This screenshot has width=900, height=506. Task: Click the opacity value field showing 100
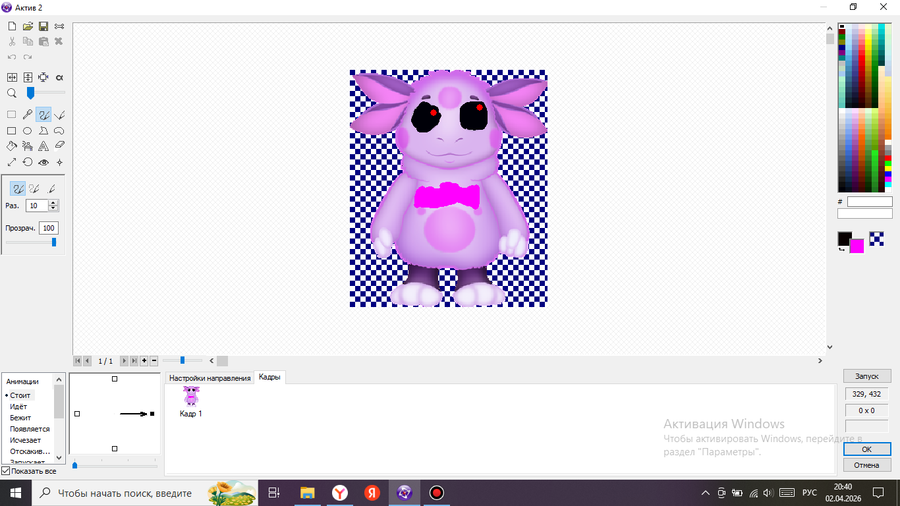click(x=49, y=228)
